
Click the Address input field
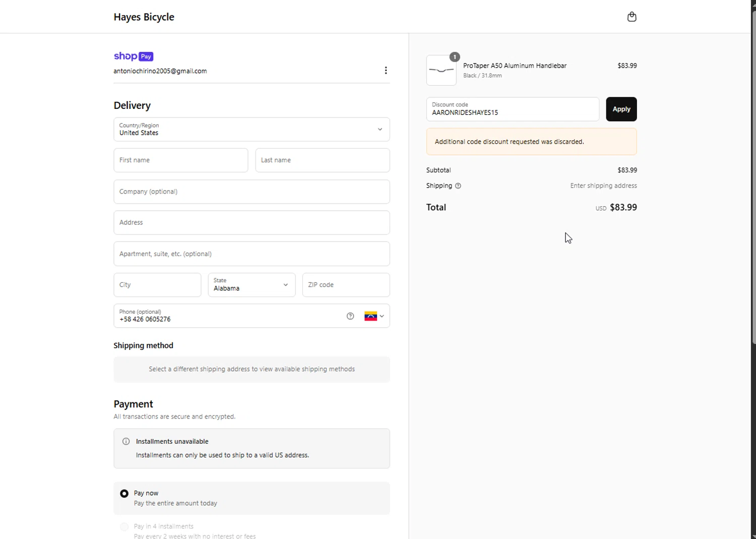pyautogui.click(x=251, y=222)
